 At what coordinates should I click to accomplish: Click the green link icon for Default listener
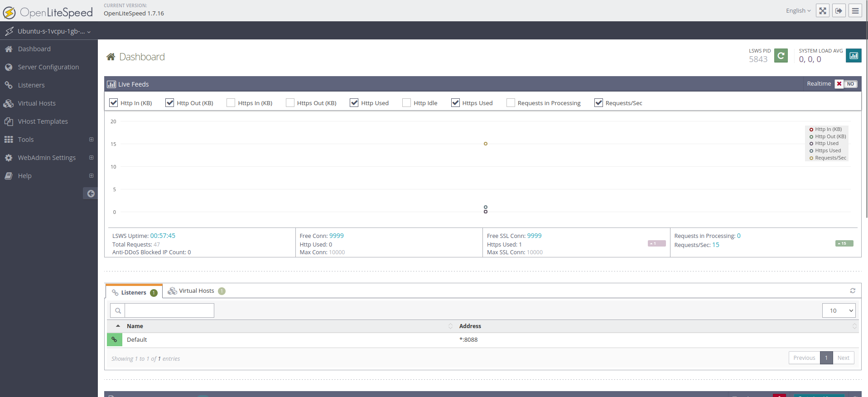point(115,339)
